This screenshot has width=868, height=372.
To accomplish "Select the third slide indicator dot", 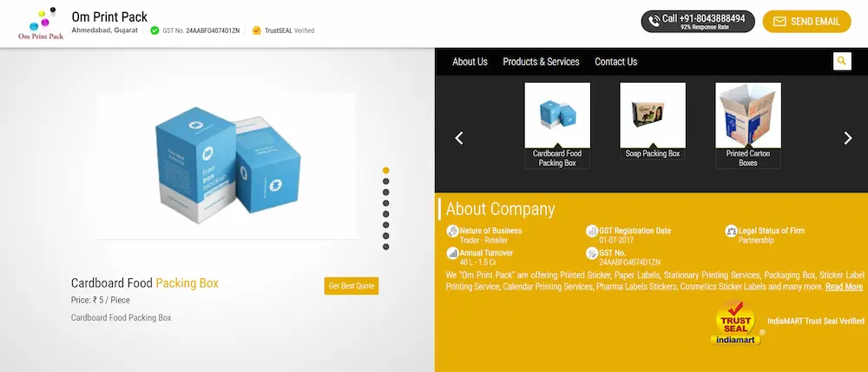I will pos(386,192).
